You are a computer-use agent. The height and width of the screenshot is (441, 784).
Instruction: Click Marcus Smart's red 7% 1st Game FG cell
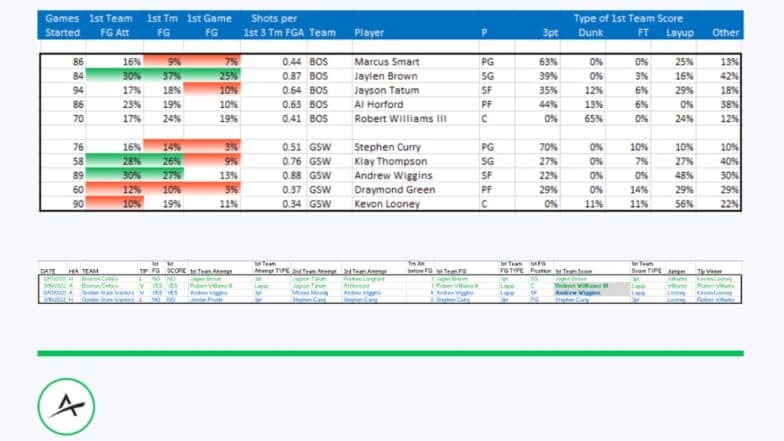pos(212,62)
